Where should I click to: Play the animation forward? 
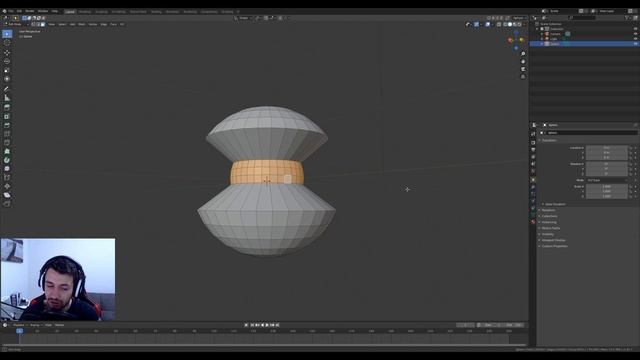click(267, 325)
